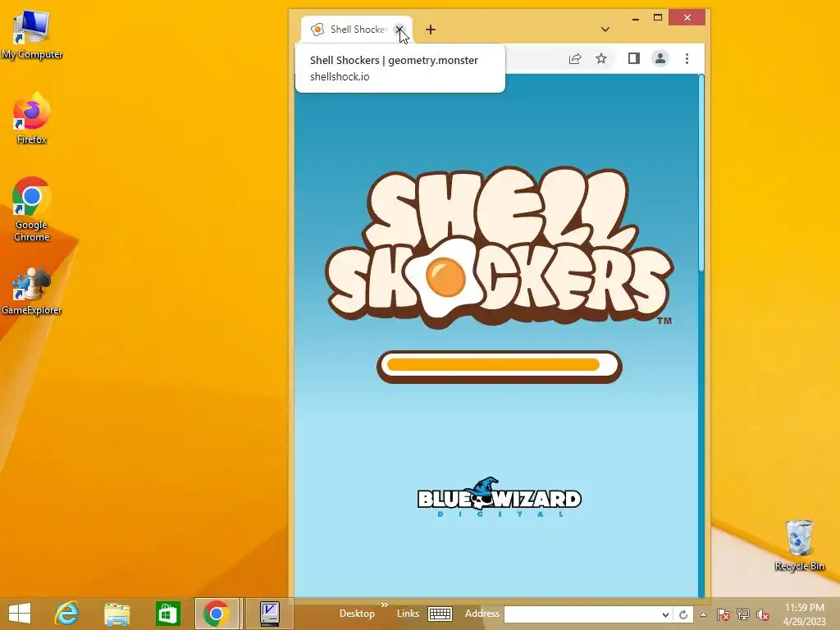
Task: Click the orange loading progress bar
Action: click(500, 367)
